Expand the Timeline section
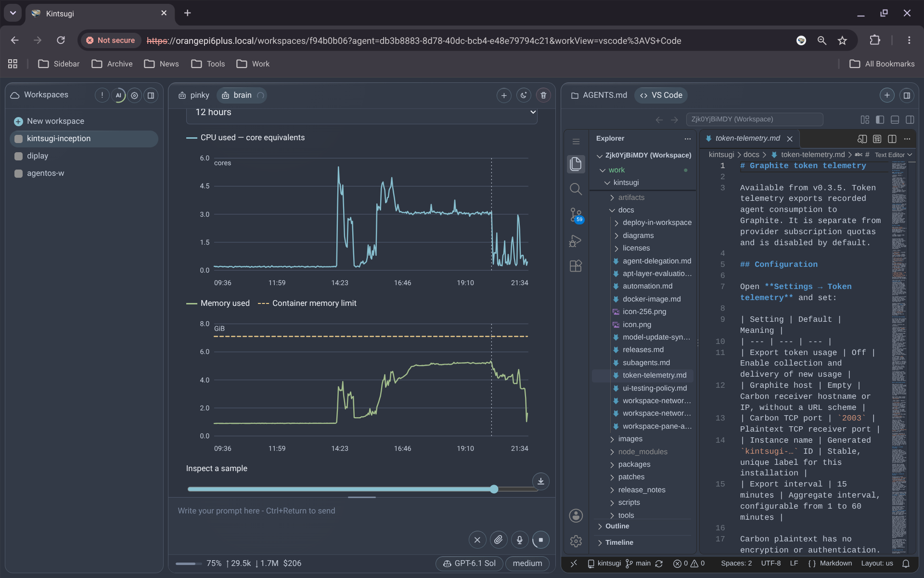 point(619,542)
